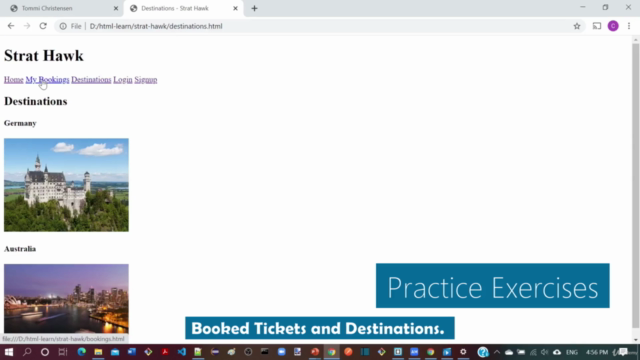Click the scrollbar down arrow
640x360 pixels.
pyautogui.click(x=636, y=340)
